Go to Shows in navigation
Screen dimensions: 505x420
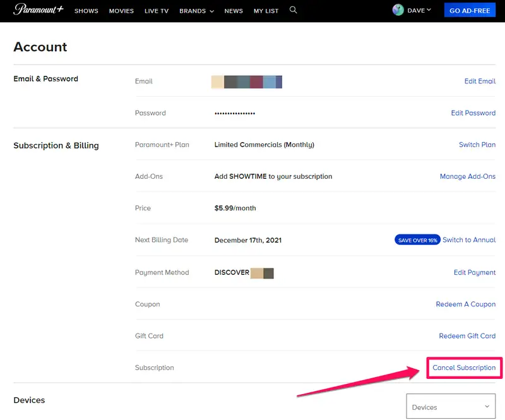(86, 11)
